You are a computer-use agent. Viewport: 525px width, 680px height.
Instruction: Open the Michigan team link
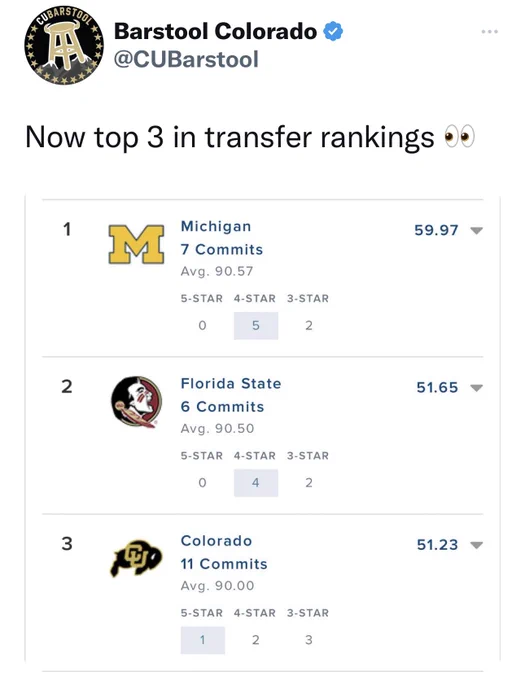coord(216,226)
